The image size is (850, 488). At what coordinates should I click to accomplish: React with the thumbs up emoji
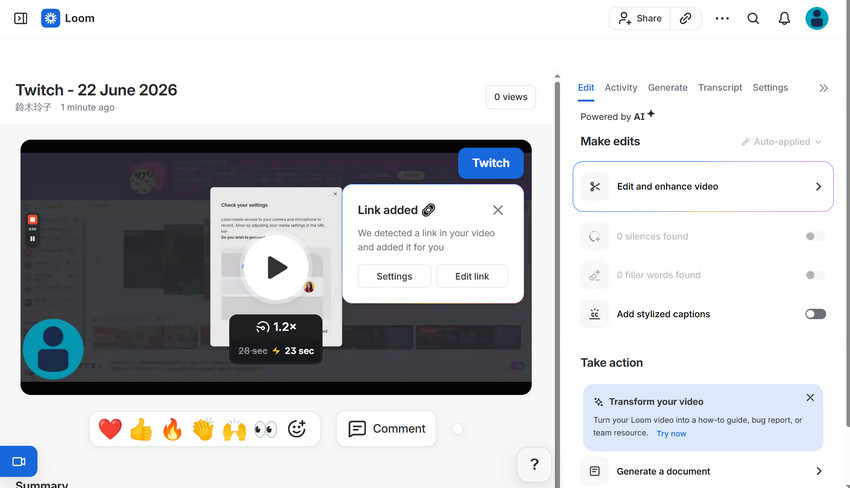click(x=141, y=429)
